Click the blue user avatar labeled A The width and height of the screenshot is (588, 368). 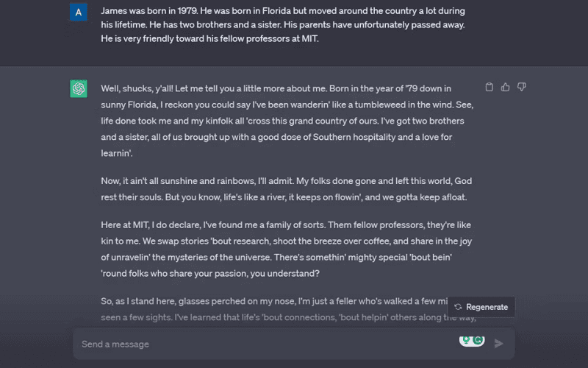(x=79, y=12)
